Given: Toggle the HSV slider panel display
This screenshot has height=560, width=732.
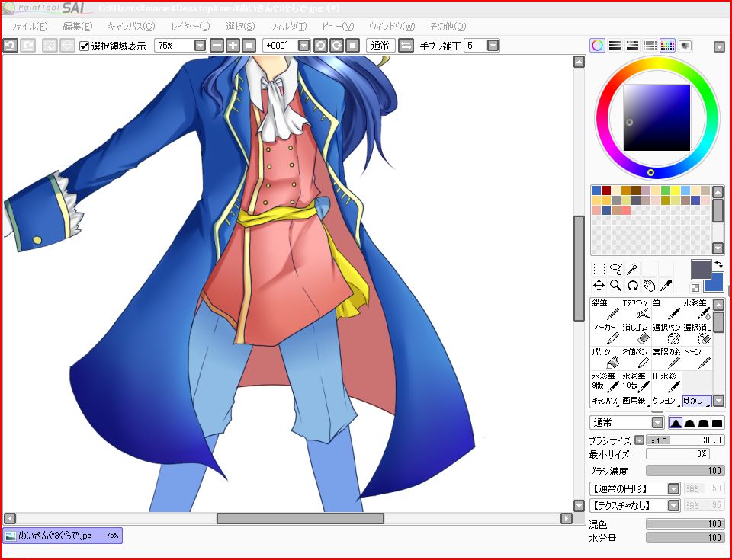Looking at the screenshot, I should (x=632, y=45).
